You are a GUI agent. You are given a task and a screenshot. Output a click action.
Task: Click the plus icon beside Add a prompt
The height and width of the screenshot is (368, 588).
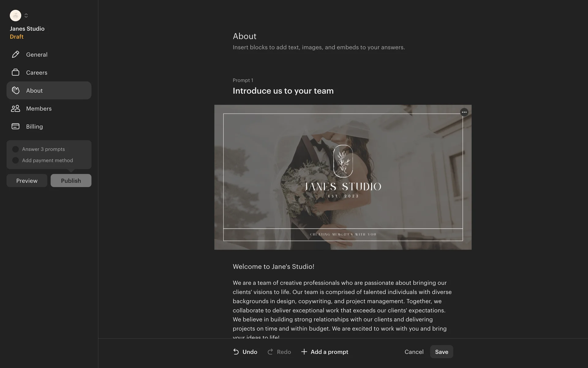tap(304, 352)
